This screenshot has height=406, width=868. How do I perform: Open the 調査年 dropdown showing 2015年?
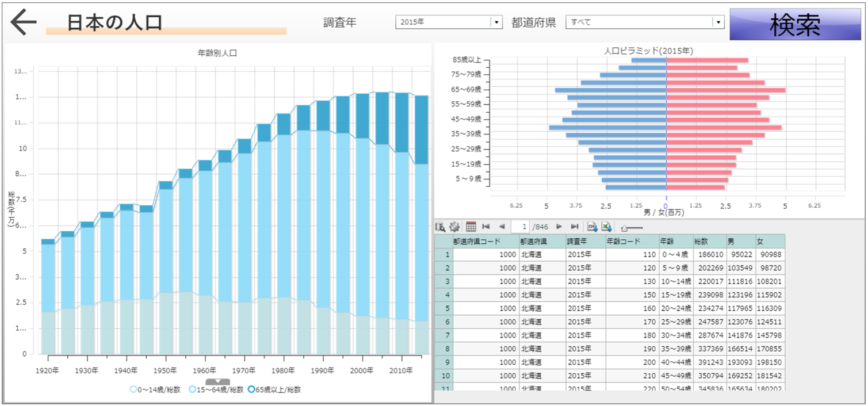tap(449, 22)
